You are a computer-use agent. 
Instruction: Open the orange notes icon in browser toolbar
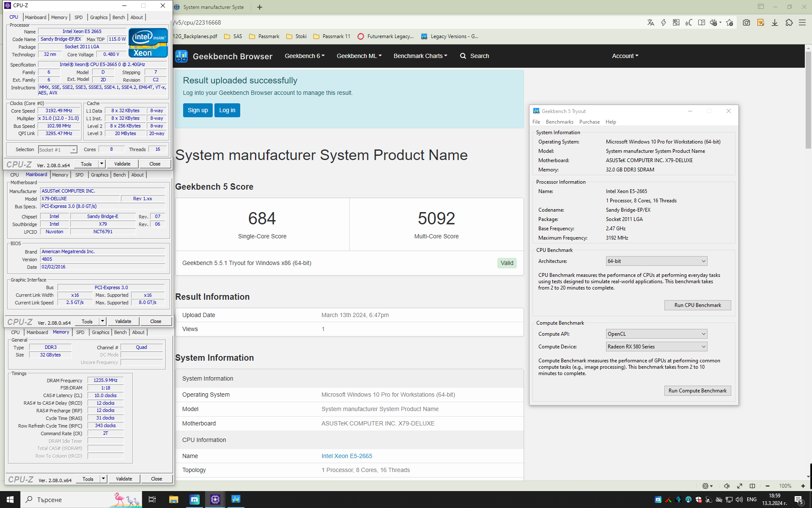(761, 22)
